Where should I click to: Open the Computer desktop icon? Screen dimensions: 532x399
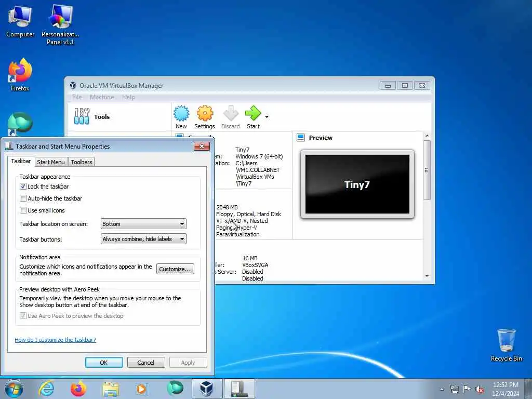[x=20, y=22]
